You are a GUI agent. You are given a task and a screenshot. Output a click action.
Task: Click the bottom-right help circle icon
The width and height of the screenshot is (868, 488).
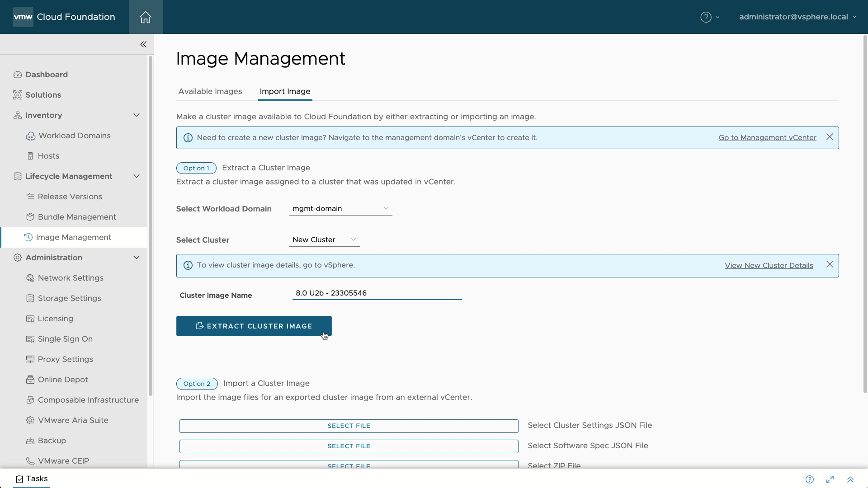click(x=810, y=479)
